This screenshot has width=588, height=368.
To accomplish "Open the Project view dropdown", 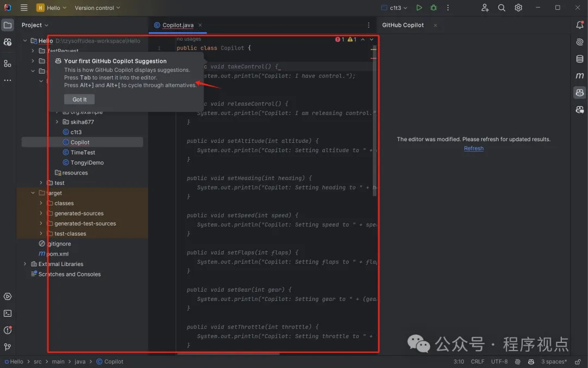I will [35, 25].
